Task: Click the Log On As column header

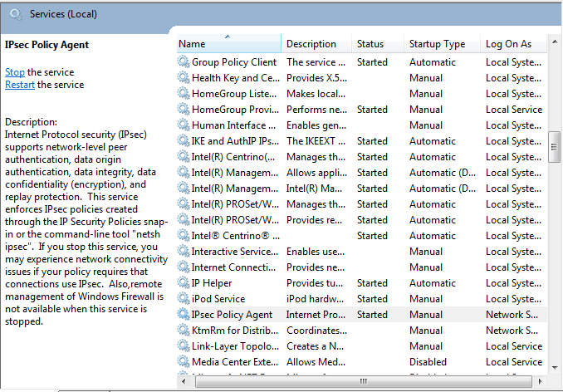Action: (x=508, y=44)
